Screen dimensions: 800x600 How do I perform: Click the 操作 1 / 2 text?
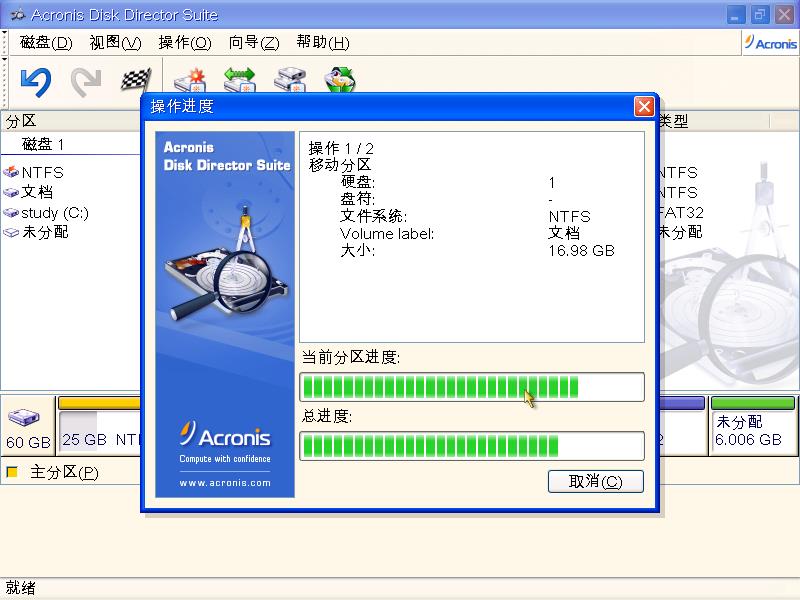point(341,148)
